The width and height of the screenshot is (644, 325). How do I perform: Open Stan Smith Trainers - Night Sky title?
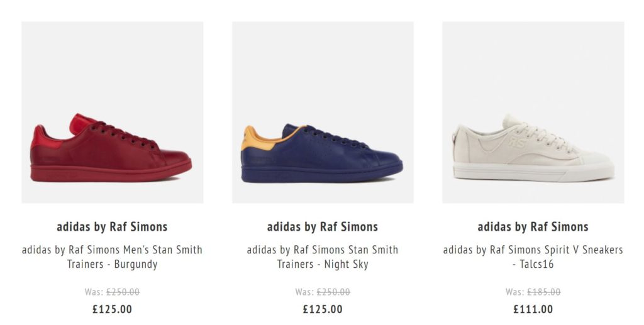(x=323, y=256)
